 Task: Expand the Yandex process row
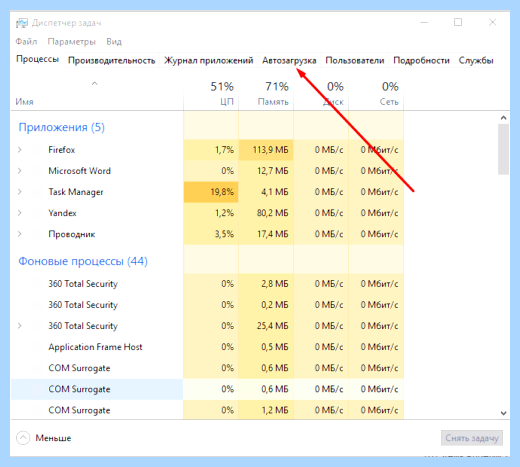click(20, 213)
